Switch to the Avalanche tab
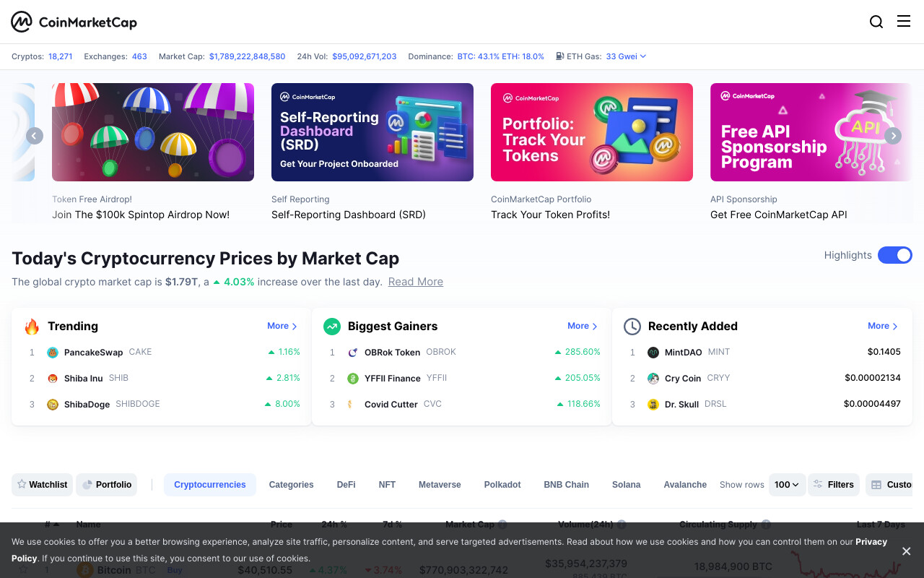The height and width of the screenshot is (578, 924). click(x=686, y=485)
